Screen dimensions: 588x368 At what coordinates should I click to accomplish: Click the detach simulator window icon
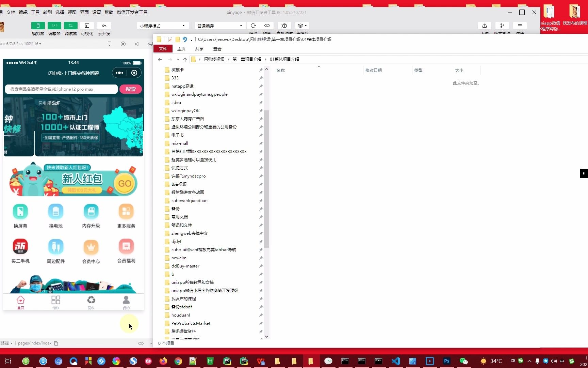point(150,44)
